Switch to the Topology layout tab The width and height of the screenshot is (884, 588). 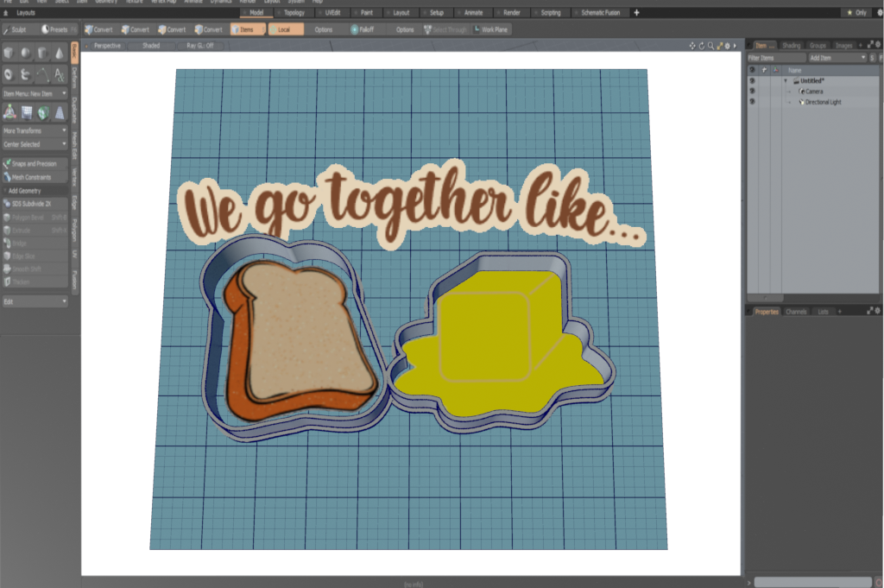tap(293, 13)
